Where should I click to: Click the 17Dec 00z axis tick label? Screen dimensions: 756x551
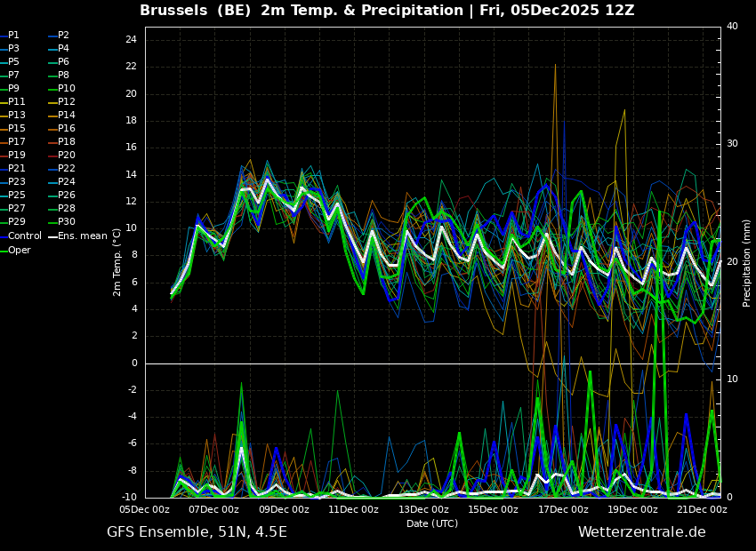tap(563, 510)
